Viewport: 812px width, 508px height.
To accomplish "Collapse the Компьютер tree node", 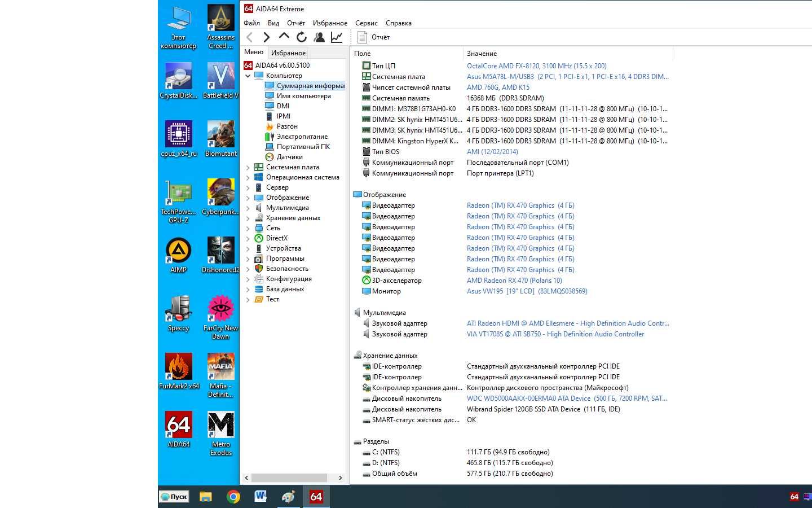I will pyautogui.click(x=248, y=76).
